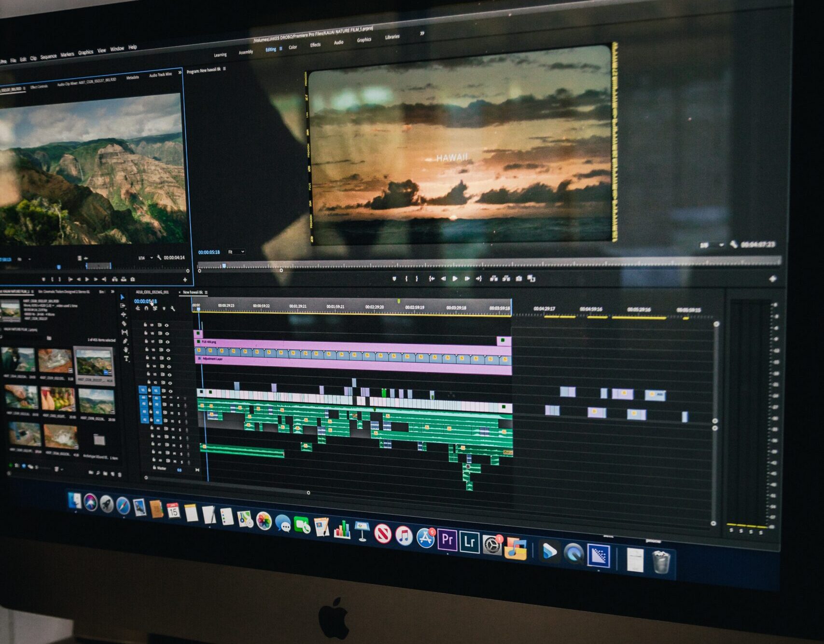The image size is (824, 644).
Task: Open the button editor plus in Source monitor
Action: (x=185, y=279)
